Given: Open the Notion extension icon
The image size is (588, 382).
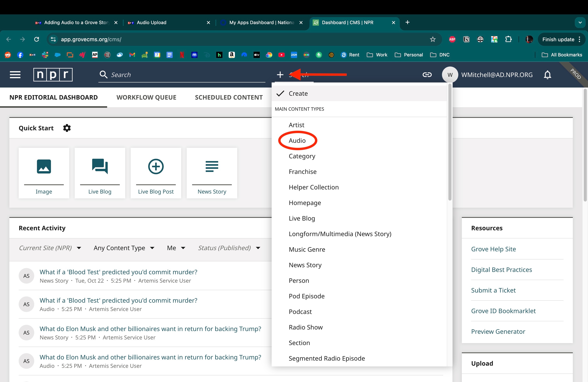Looking at the screenshot, I should point(466,39).
